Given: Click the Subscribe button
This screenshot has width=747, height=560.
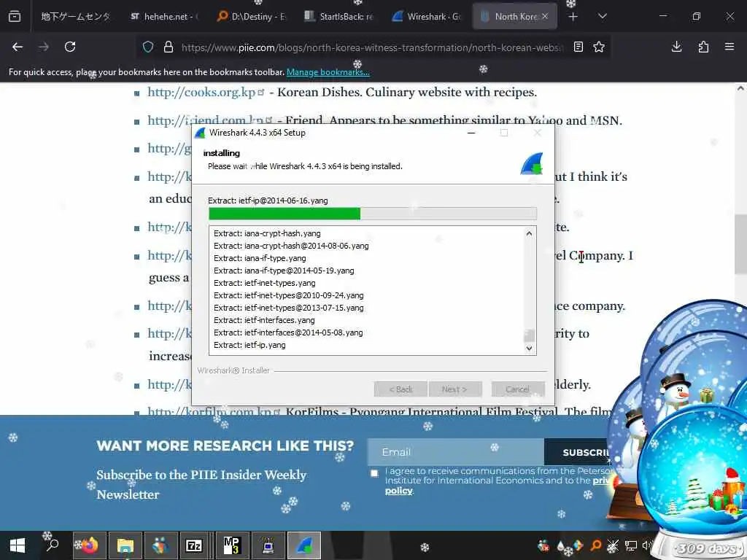Looking at the screenshot, I should [x=578, y=452].
